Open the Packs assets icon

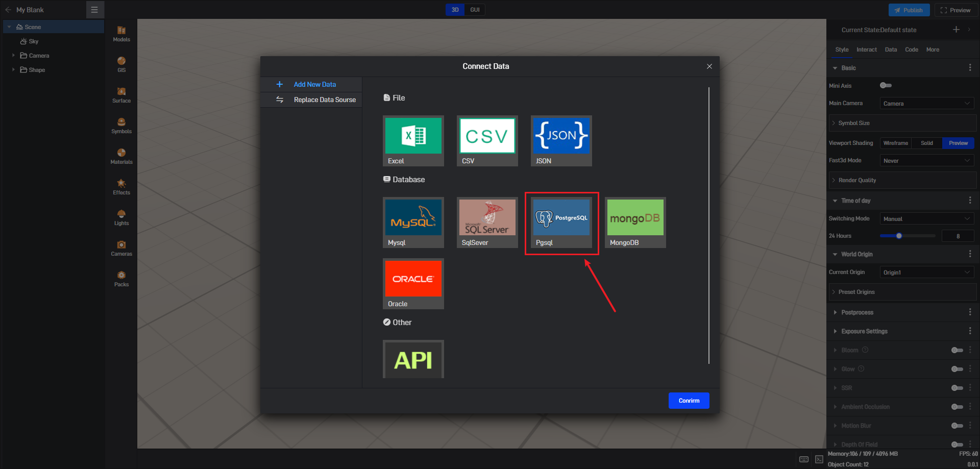pos(121,279)
